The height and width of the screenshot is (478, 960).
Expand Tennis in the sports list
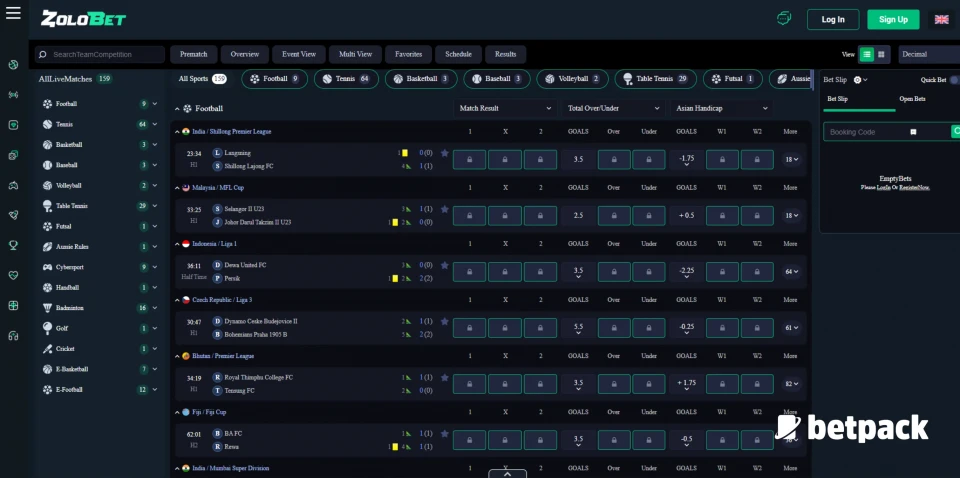tap(155, 124)
